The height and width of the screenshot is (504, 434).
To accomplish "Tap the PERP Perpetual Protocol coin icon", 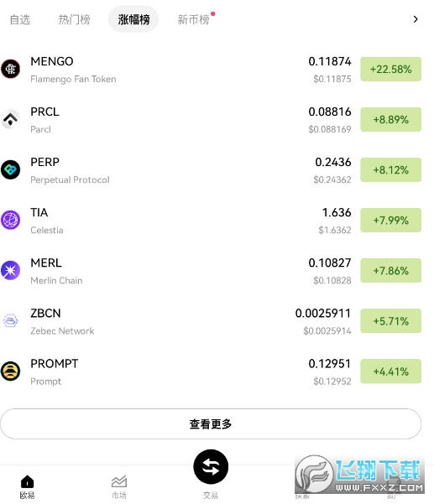I will pyautogui.click(x=10, y=169).
